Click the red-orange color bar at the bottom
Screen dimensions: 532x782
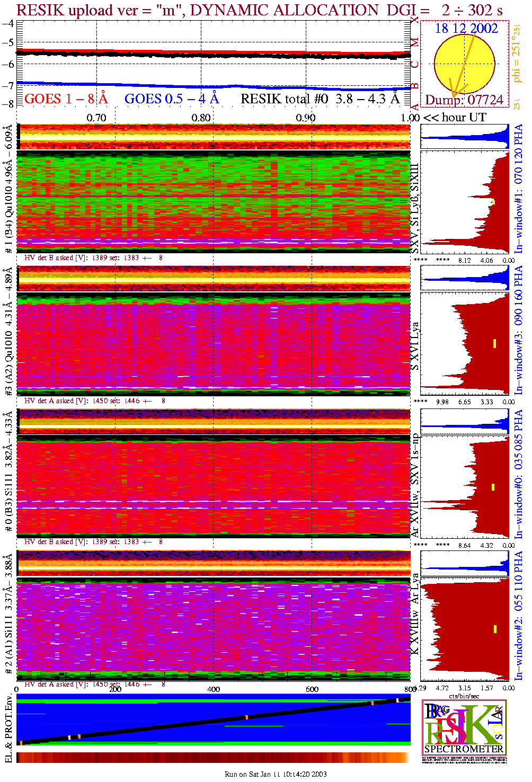tap(213, 758)
